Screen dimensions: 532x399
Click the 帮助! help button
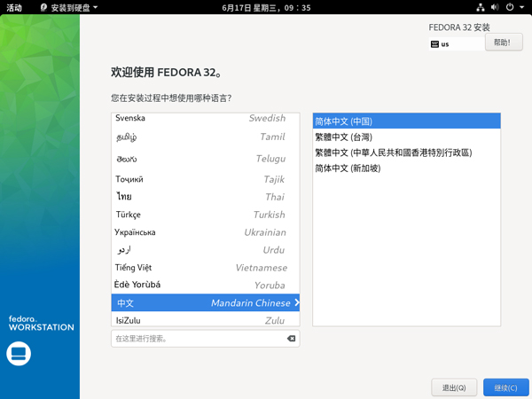click(502, 43)
